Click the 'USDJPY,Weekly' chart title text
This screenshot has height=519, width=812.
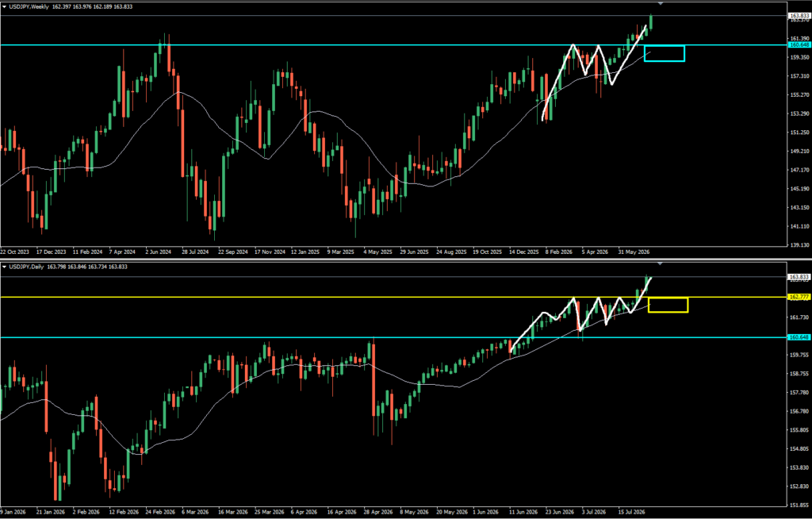[x=28, y=6]
